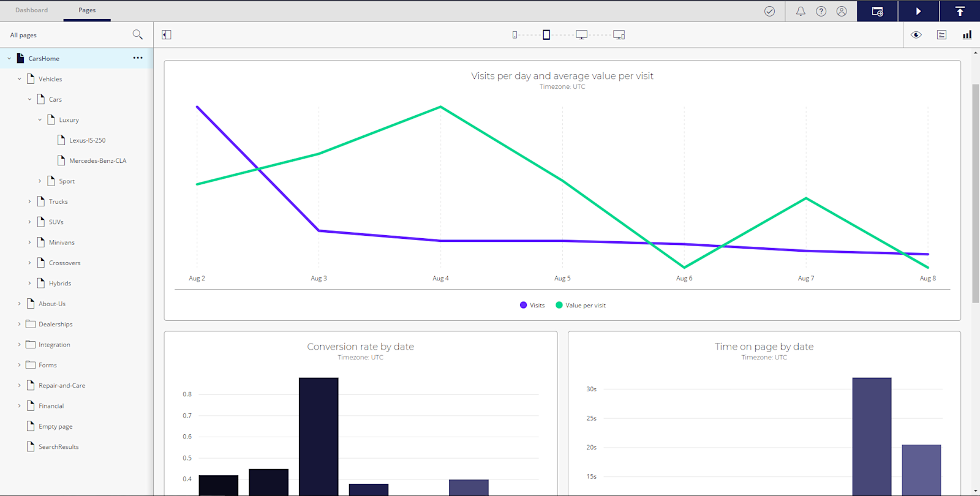This screenshot has width=980, height=496.
Task: Click the Dealerships folder icon
Action: click(31, 324)
